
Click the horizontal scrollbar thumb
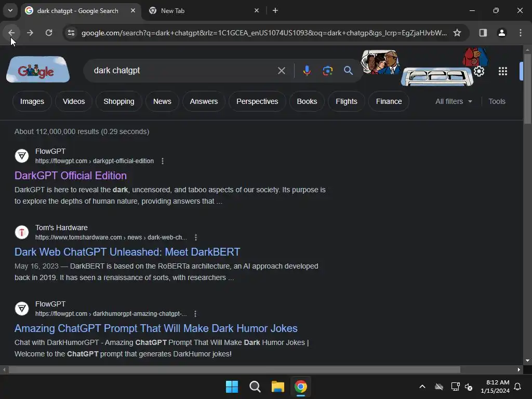pos(234,369)
